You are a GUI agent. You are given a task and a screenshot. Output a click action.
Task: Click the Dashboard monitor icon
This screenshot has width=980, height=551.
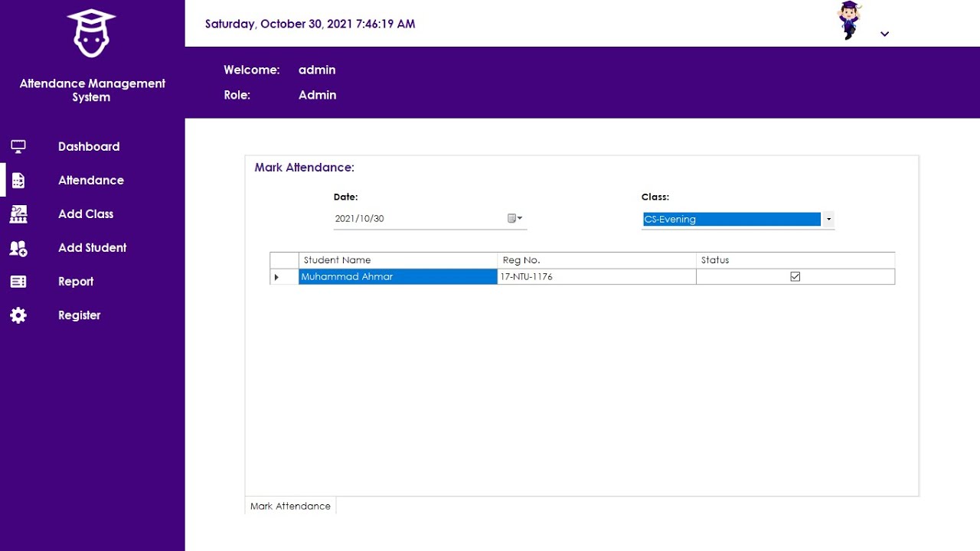point(18,146)
